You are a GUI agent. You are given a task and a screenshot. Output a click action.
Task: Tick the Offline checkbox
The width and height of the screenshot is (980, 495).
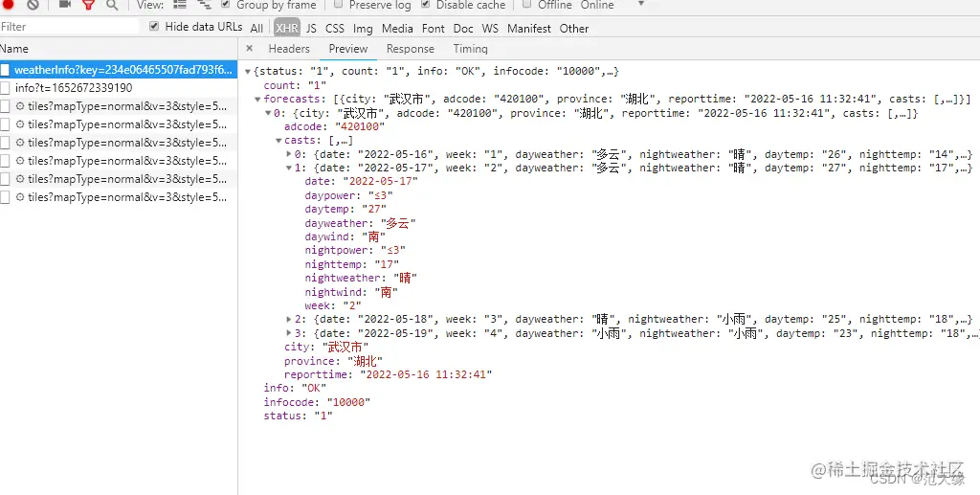tap(527, 4)
